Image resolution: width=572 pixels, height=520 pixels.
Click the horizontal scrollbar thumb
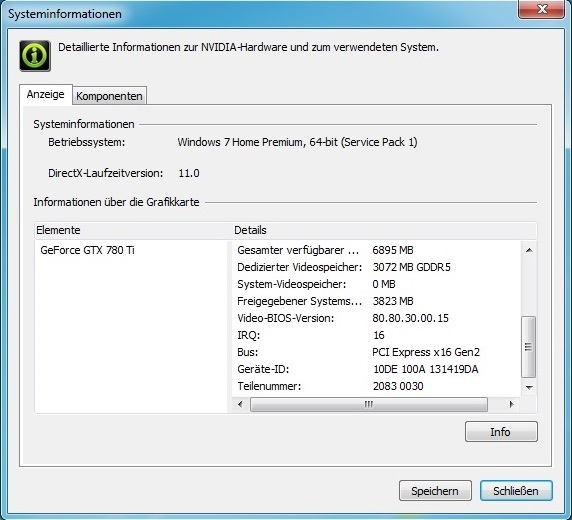click(369, 404)
